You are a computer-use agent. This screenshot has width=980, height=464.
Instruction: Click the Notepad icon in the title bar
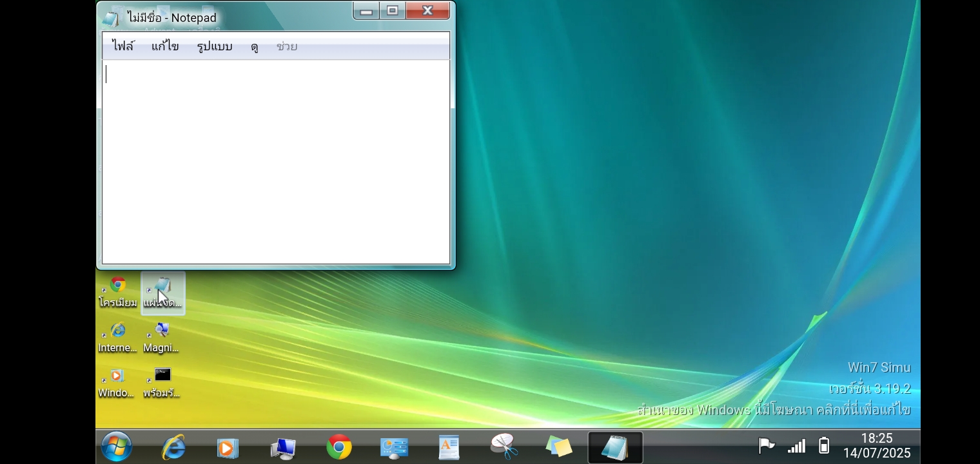point(111,18)
